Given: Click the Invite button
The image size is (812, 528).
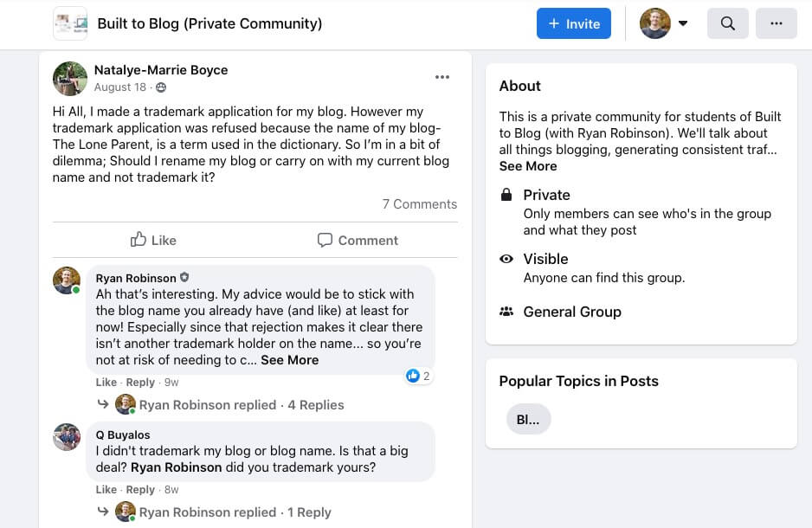Looking at the screenshot, I should (573, 23).
